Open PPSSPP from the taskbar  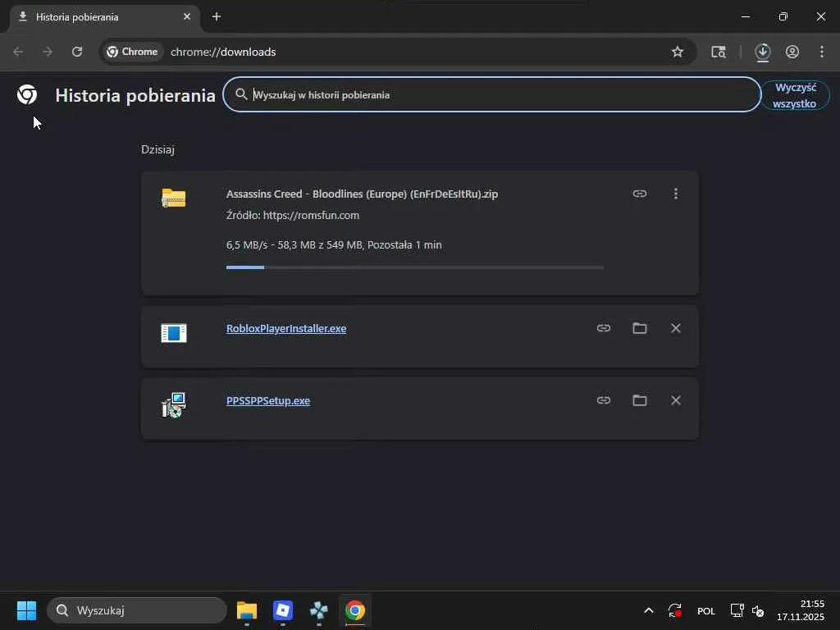pyautogui.click(x=319, y=610)
